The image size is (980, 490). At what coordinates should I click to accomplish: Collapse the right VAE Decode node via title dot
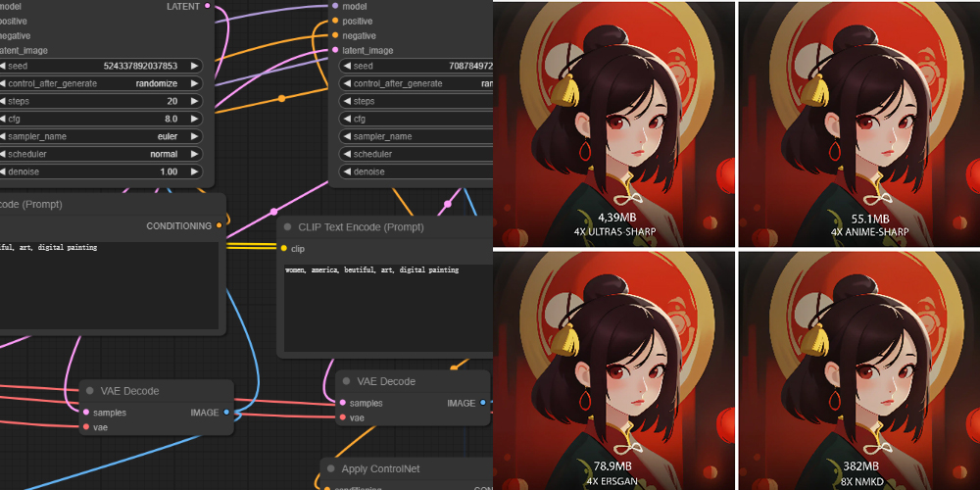(346, 381)
